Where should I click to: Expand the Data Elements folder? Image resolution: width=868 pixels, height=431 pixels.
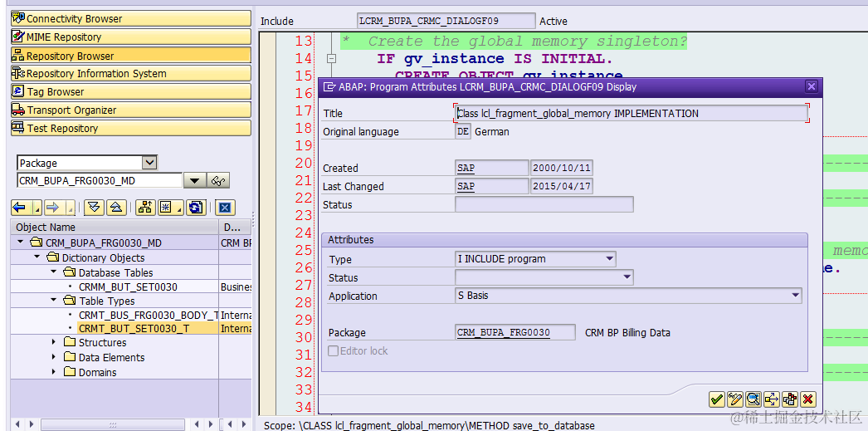pos(54,357)
